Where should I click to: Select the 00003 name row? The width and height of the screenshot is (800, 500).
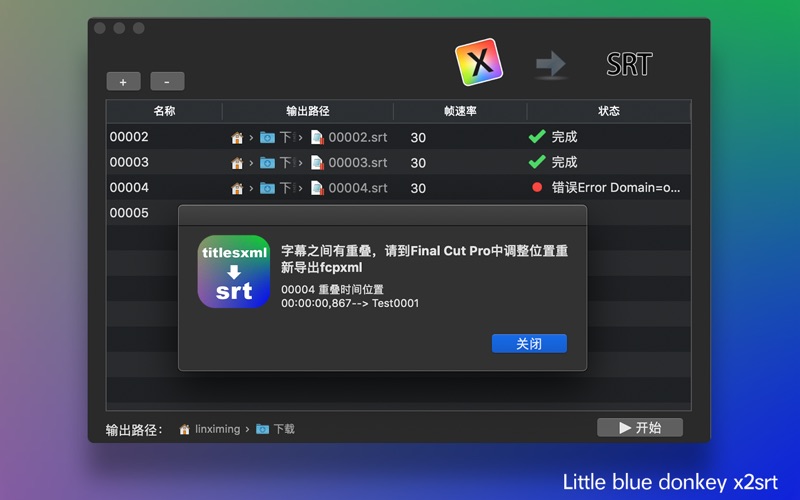pyautogui.click(x=129, y=162)
